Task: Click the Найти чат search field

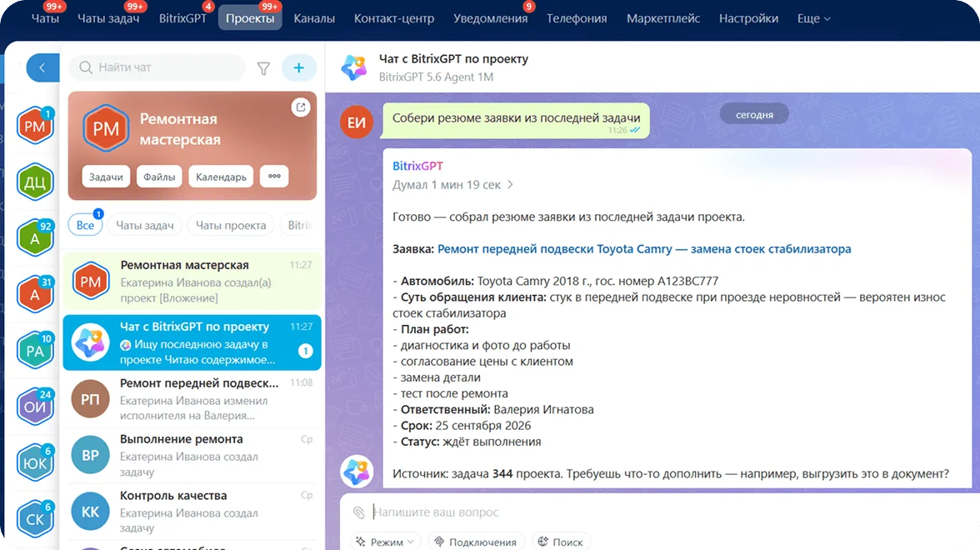Action: [x=157, y=67]
